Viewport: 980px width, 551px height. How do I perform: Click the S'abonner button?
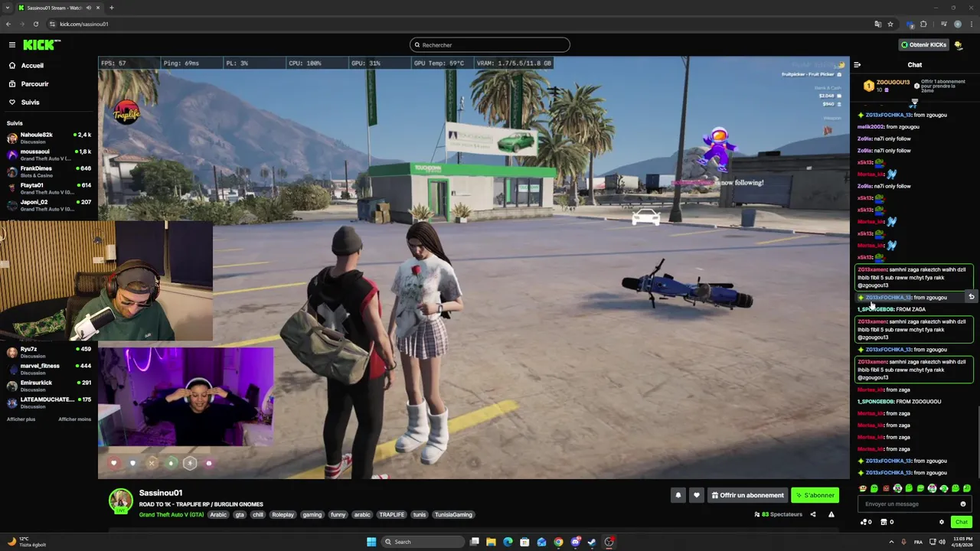point(815,495)
